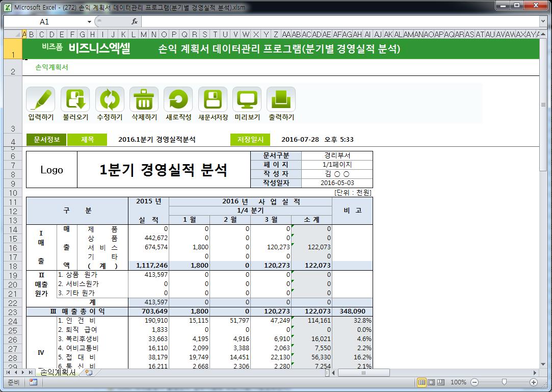Enable Page Break Preview view
The image size is (552, 392).
point(440,382)
